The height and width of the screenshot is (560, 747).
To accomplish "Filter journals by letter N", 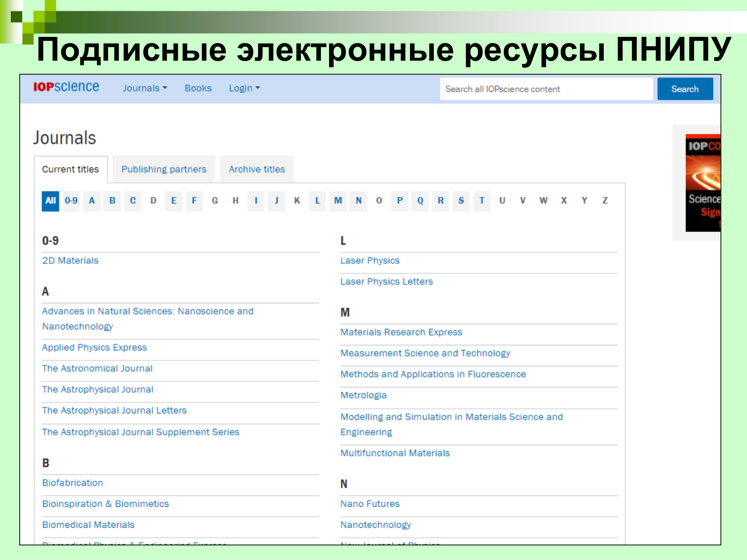I will (x=359, y=201).
